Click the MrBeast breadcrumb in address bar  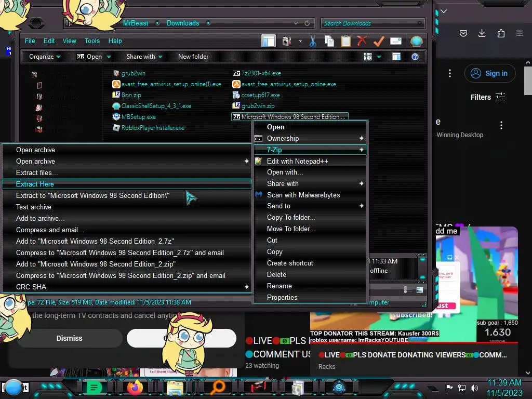136,23
